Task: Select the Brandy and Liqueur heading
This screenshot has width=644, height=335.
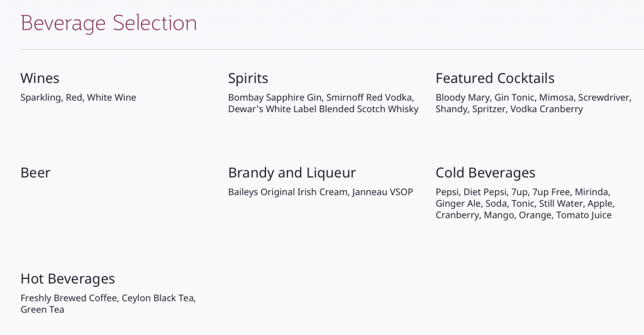Action: 292,173
